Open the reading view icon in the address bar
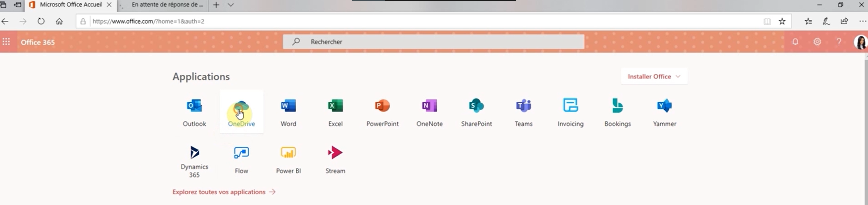868x205 pixels. [767, 21]
